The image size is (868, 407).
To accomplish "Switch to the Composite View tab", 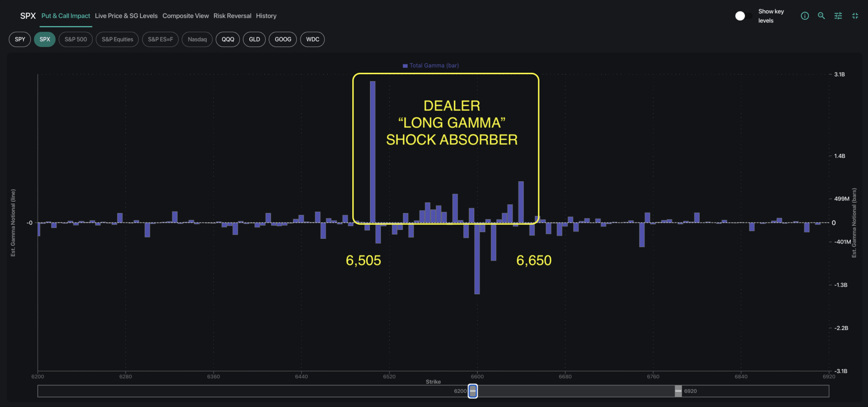I will 186,16.
